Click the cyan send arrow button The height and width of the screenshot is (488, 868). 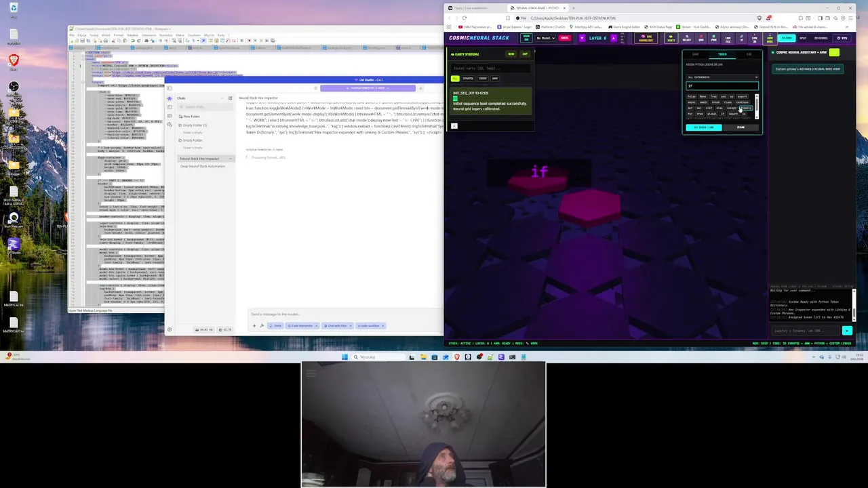pyautogui.click(x=846, y=331)
